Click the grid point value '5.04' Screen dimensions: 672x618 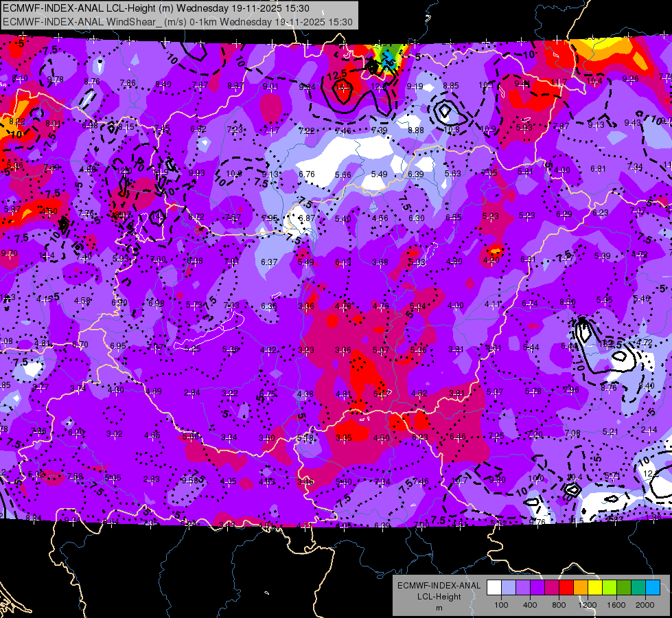coord(418,306)
